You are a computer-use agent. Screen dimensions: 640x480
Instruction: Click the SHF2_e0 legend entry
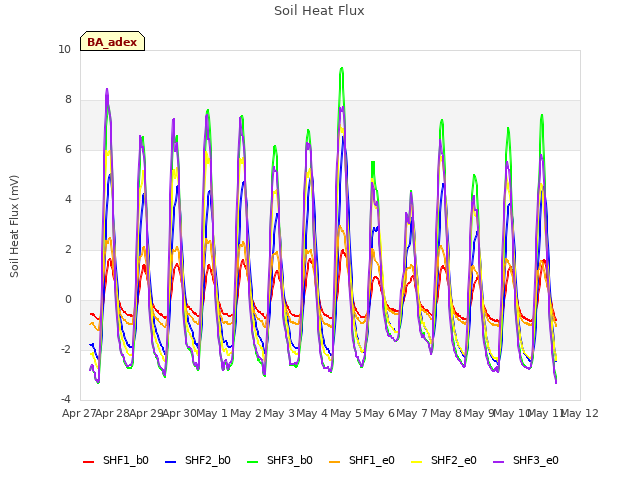click(x=444, y=460)
